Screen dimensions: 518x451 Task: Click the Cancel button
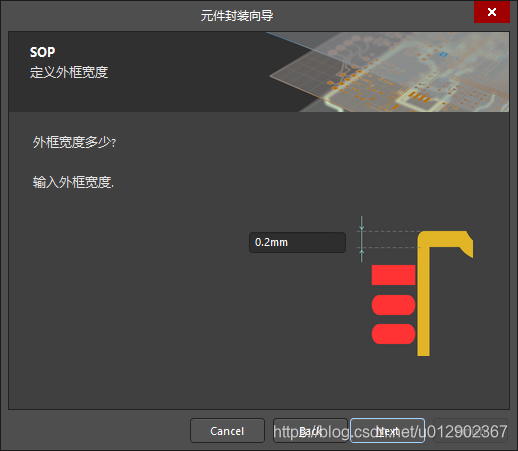point(227,431)
